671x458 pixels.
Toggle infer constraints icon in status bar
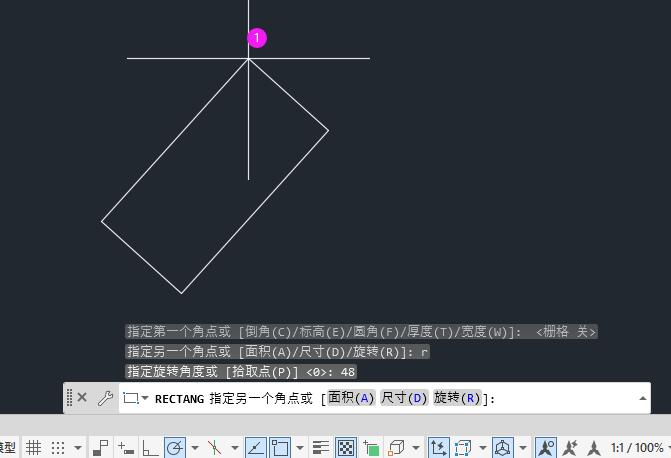(x=101, y=448)
